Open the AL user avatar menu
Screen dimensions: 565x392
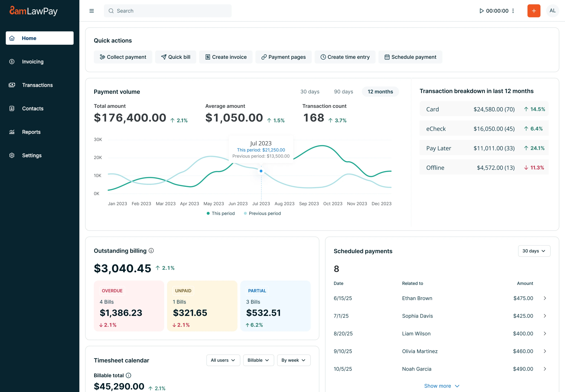(x=553, y=11)
